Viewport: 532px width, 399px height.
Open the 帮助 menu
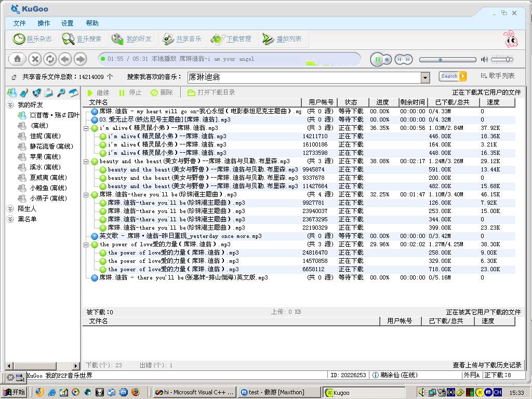(x=92, y=23)
